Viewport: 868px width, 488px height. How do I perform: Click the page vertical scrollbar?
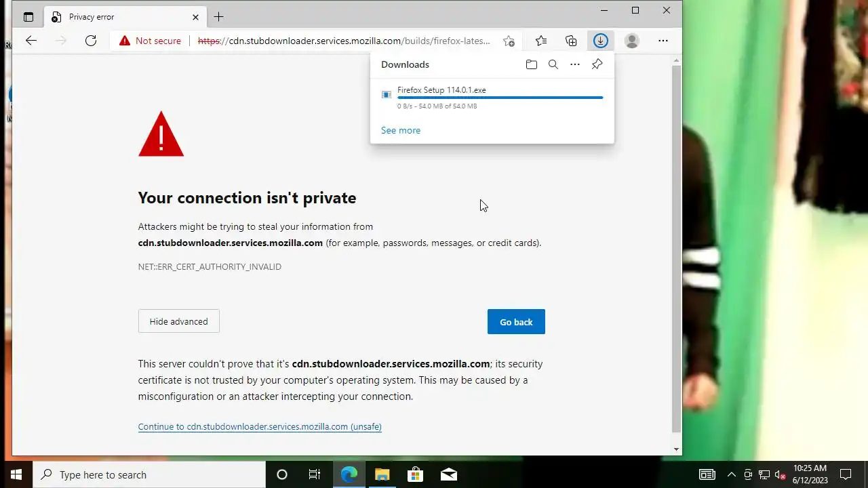pos(676,249)
